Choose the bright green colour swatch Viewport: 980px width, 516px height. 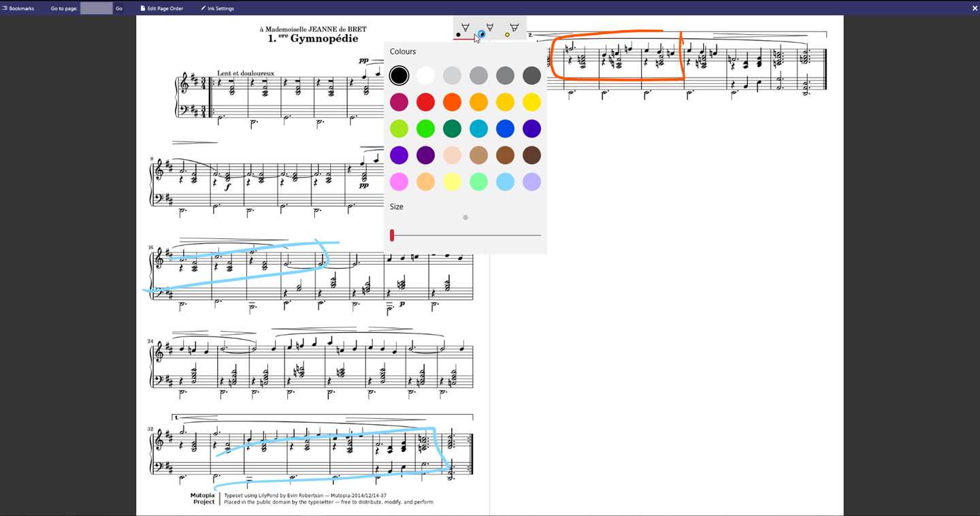point(426,129)
